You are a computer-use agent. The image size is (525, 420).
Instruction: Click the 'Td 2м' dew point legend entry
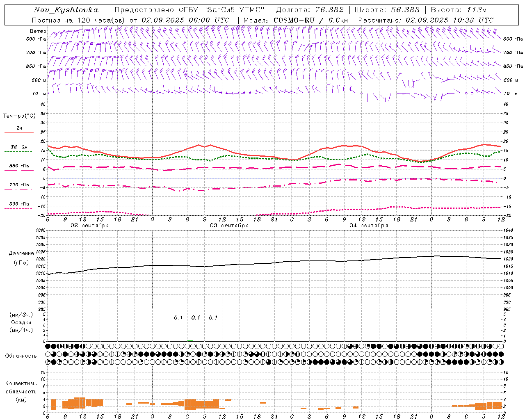click(x=19, y=147)
